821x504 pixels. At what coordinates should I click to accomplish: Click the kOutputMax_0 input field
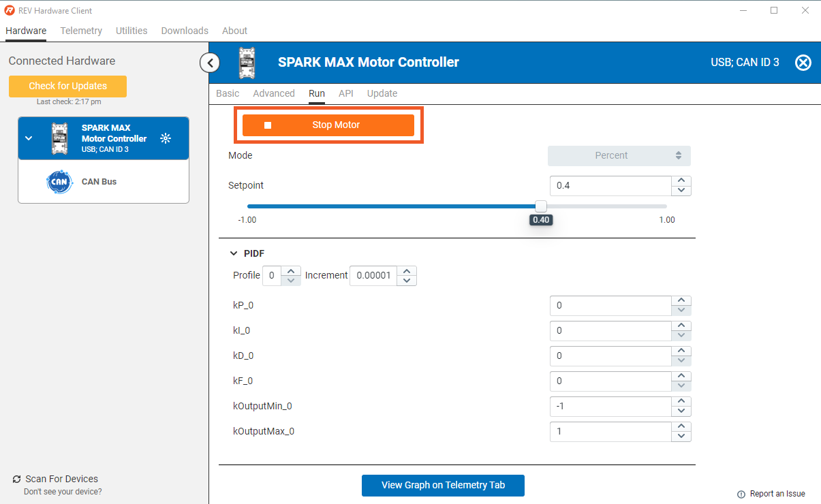610,431
